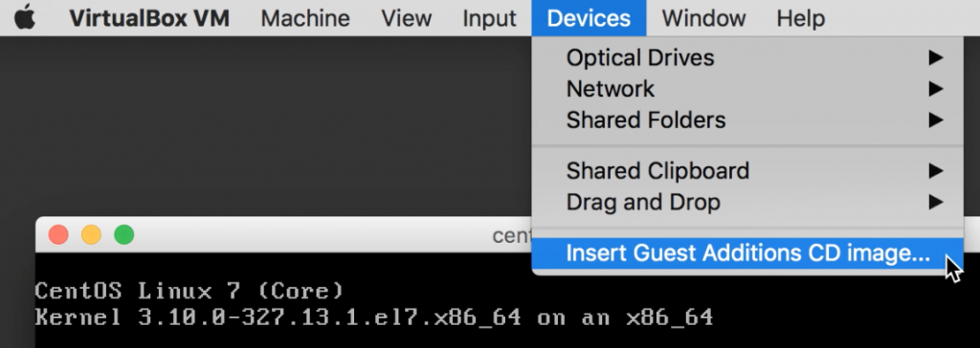
Task: Expand the Optical Drives submenu arrow
Action: [x=935, y=58]
